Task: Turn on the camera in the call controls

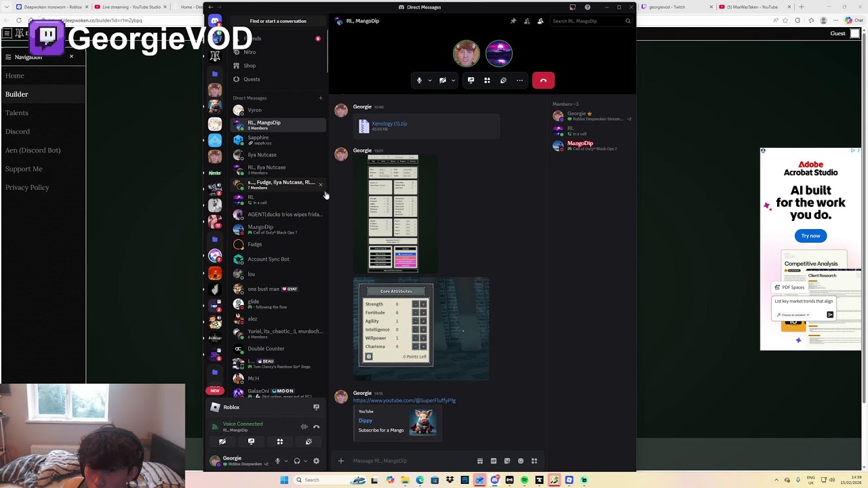Action: point(443,81)
